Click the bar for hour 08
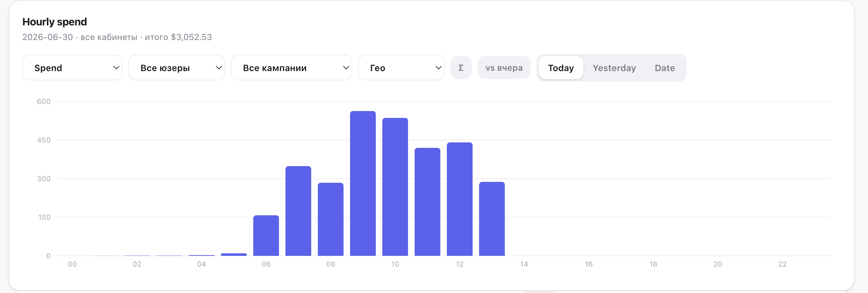This screenshot has height=293, width=868. click(x=330, y=219)
